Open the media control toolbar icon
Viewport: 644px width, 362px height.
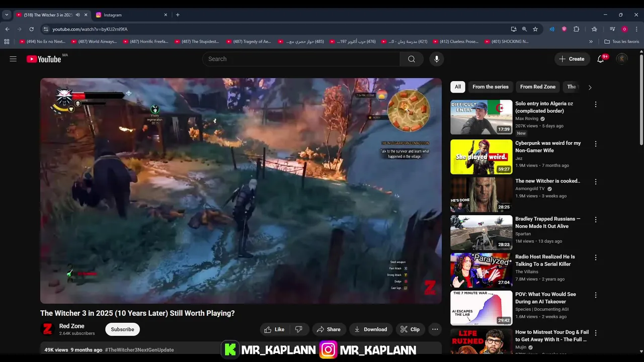tap(612, 29)
